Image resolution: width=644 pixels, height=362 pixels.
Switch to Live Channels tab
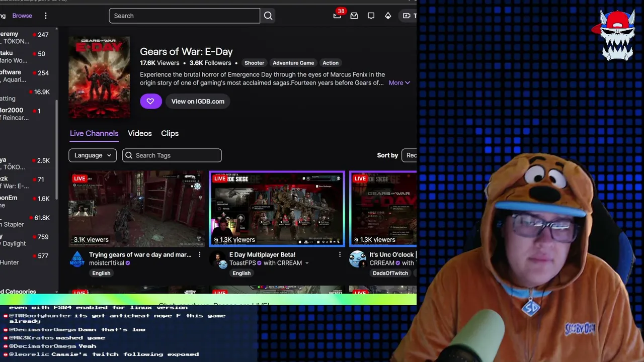tap(94, 133)
